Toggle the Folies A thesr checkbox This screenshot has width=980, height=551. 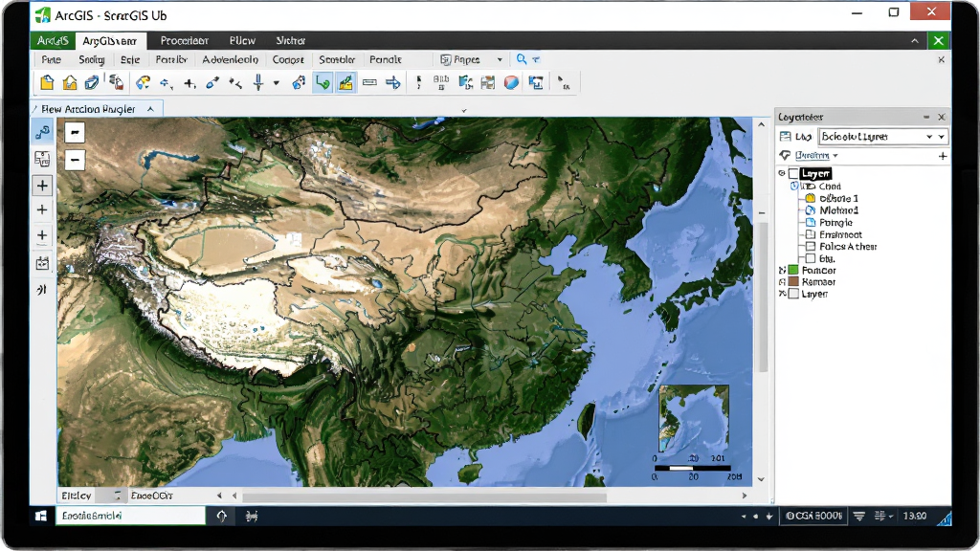[811, 246]
